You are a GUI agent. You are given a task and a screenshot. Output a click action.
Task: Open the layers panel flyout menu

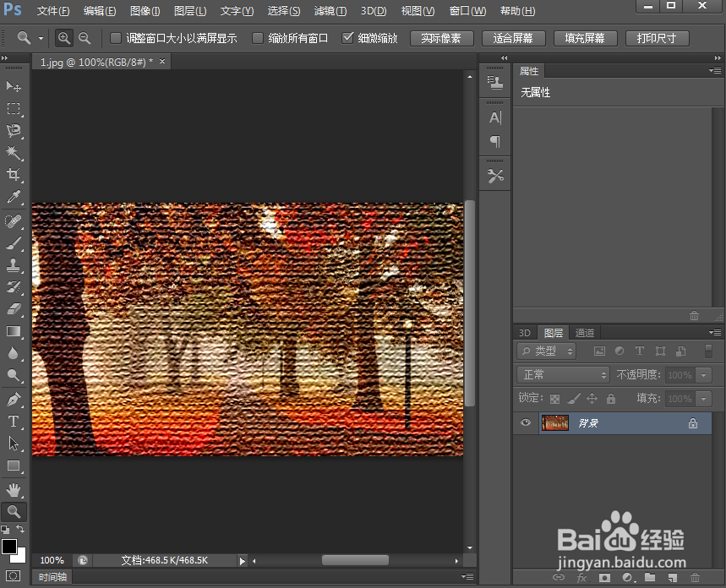[x=715, y=332]
